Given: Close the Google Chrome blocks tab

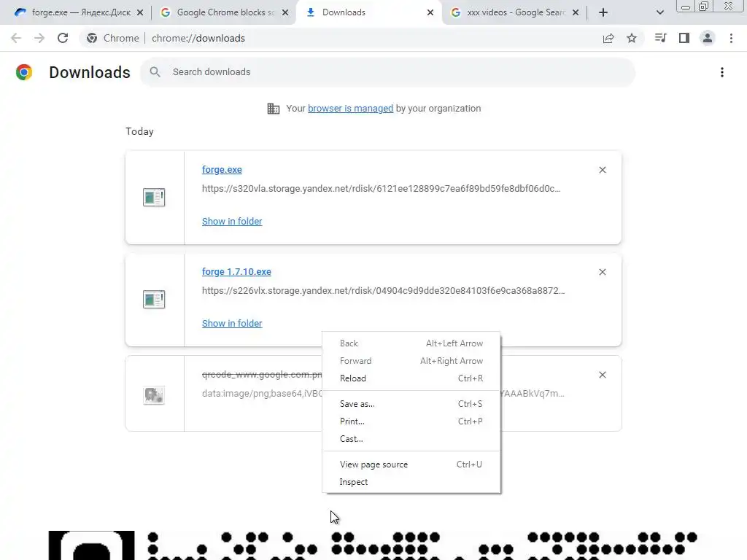Looking at the screenshot, I should tap(285, 12).
